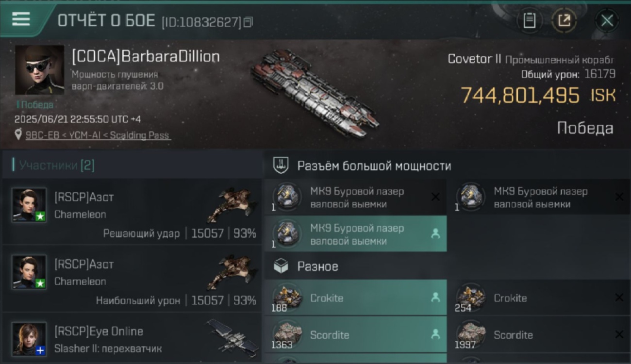Select the dropped Scordite stack of 1363
This screenshot has height=364, width=631.
[x=355, y=334]
